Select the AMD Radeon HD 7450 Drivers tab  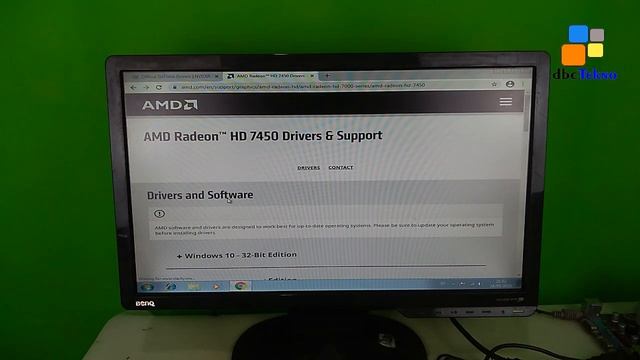270,76
